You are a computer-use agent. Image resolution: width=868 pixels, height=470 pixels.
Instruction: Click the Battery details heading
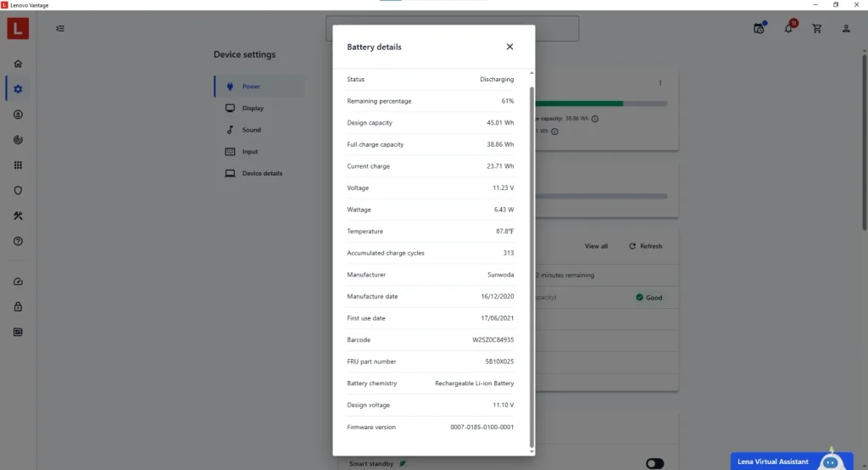(x=374, y=47)
